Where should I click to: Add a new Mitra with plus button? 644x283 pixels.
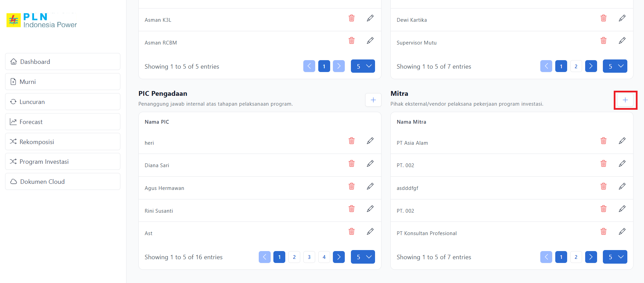(x=625, y=100)
